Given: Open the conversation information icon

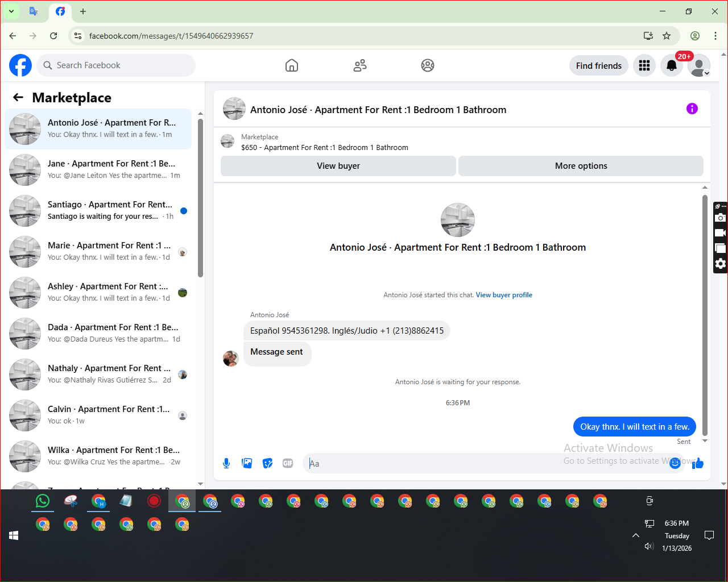Looking at the screenshot, I should click(x=692, y=109).
